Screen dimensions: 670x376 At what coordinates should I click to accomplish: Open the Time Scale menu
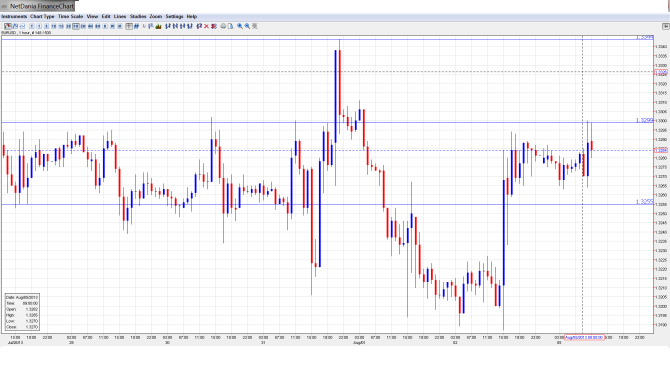(x=71, y=16)
